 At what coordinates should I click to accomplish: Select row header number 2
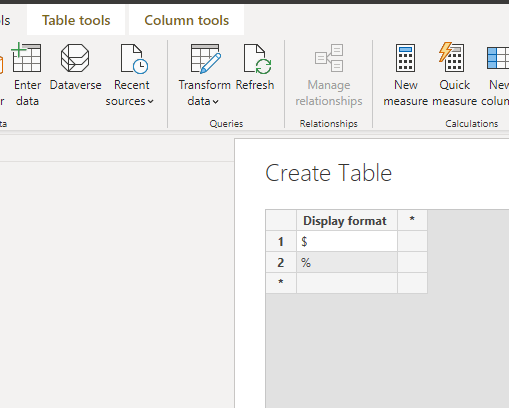tap(281, 262)
